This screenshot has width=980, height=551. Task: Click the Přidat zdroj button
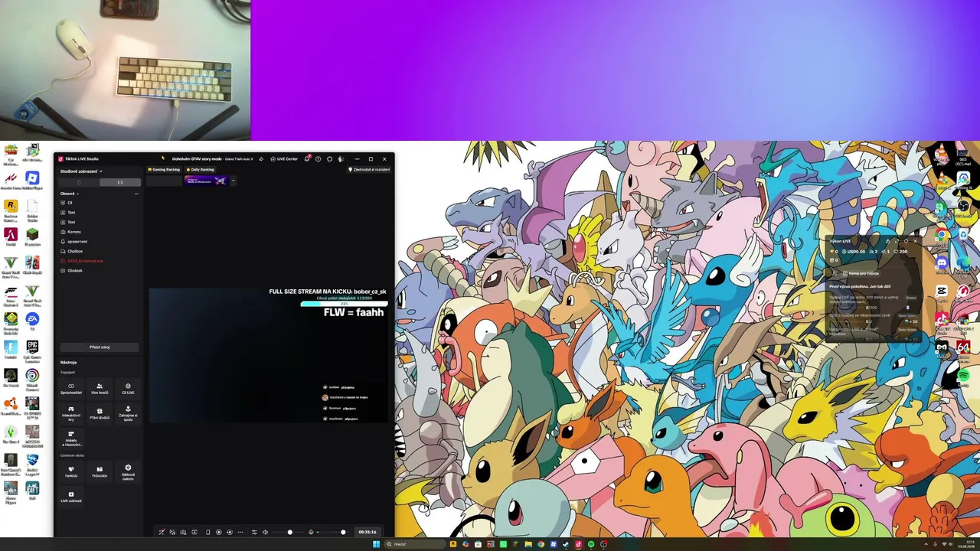pyautogui.click(x=100, y=347)
